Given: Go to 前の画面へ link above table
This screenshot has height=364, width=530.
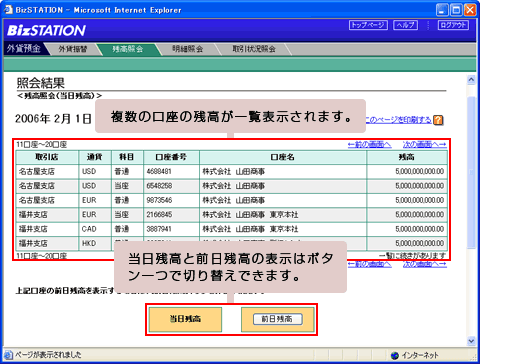Looking at the screenshot, I should [x=369, y=145].
